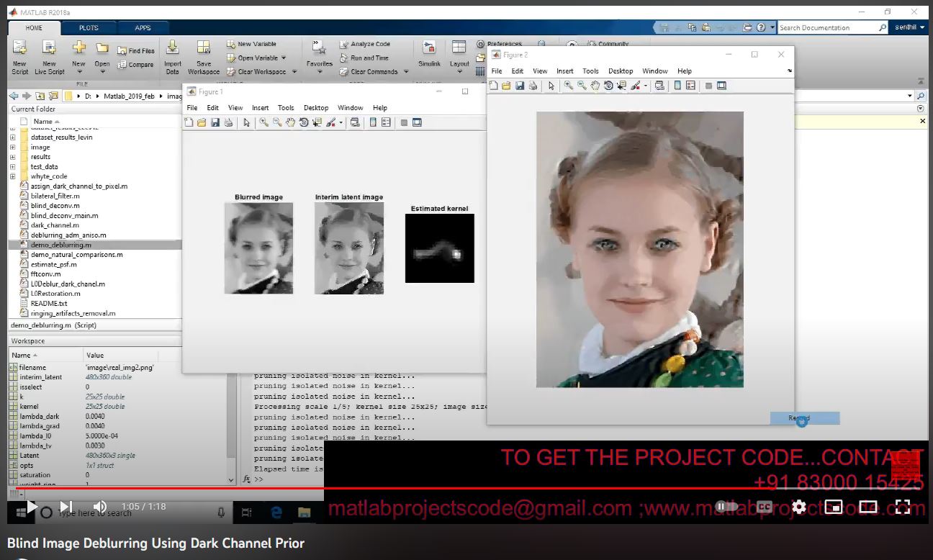
Task: Activate Rotate 3D tool in Figure 2
Action: coord(608,86)
